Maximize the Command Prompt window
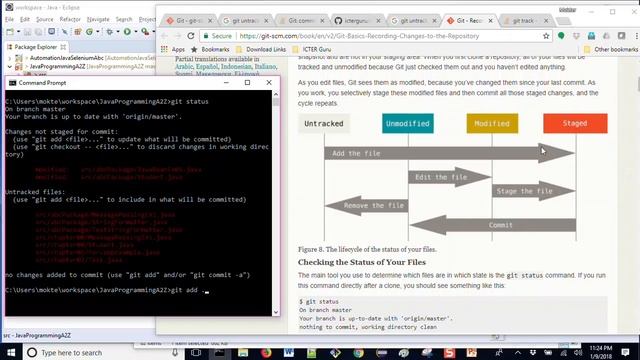The width and height of the screenshot is (640, 360). pos(247,82)
